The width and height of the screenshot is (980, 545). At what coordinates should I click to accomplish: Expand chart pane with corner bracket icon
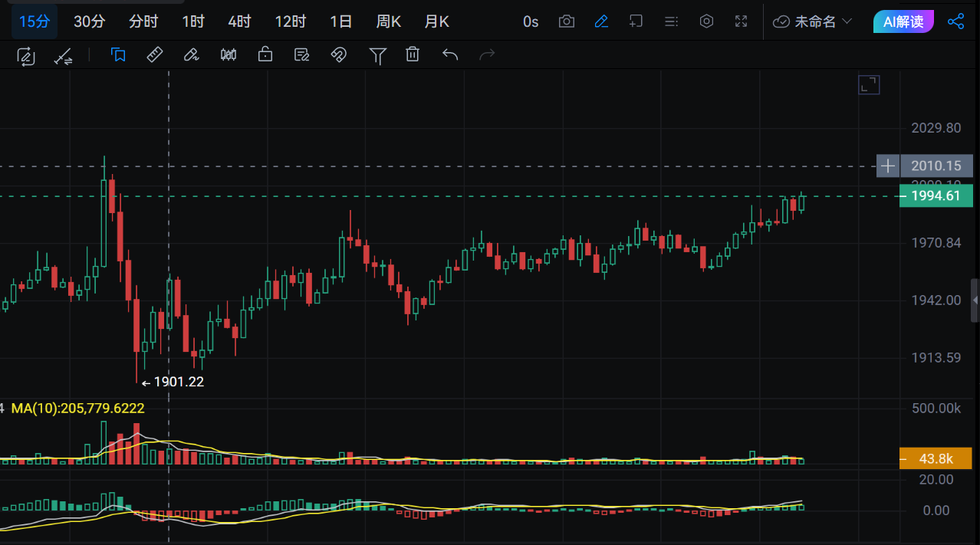click(869, 85)
